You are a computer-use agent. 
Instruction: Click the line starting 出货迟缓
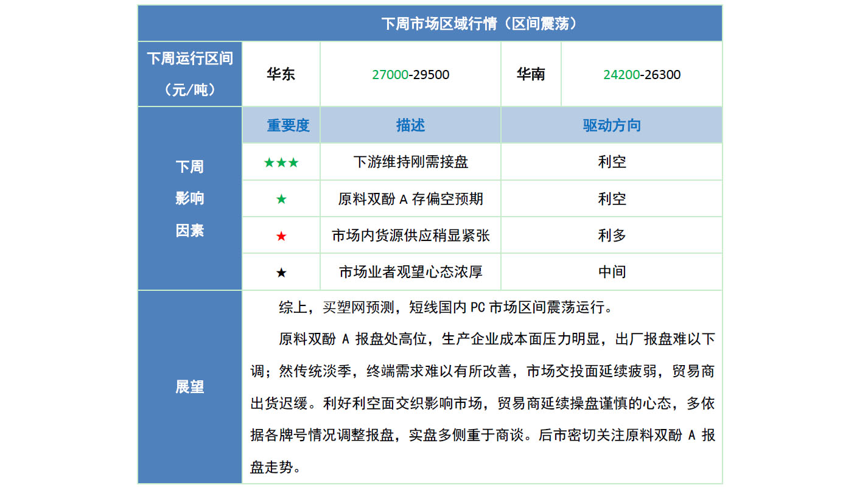(482, 403)
